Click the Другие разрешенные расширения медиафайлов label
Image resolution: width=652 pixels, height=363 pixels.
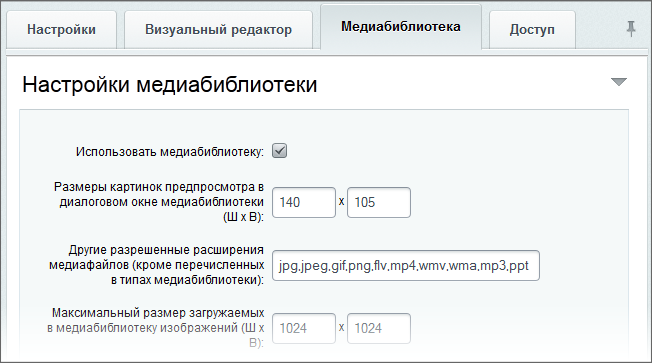coord(156,265)
